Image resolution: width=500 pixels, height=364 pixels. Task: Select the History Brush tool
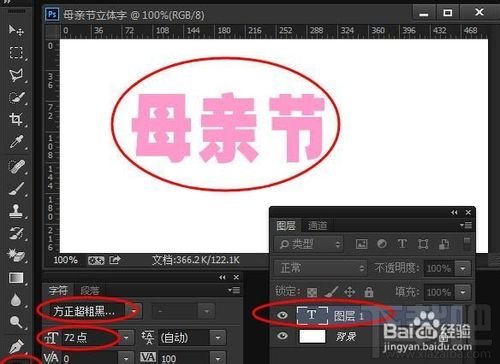(x=16, y=233)
